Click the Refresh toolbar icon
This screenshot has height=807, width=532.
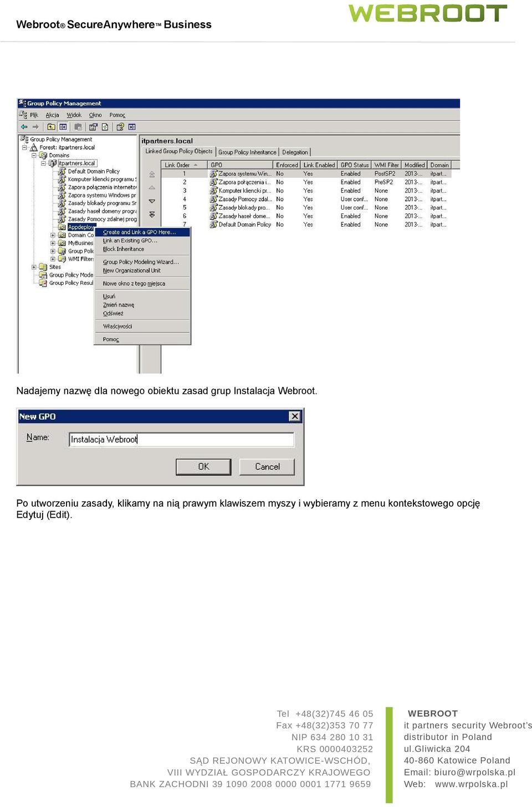pyautogui.click(x=105, y=127)
